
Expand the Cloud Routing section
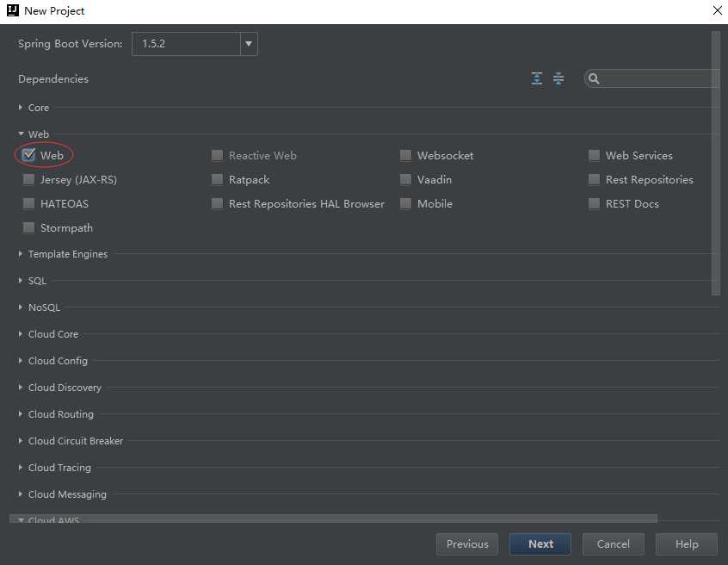[x=21, y=413]
